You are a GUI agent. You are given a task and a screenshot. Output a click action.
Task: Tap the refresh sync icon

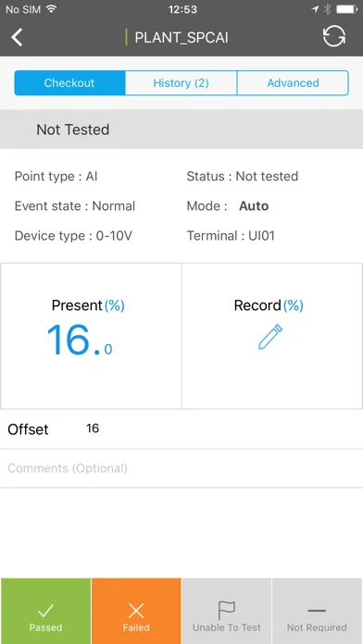[x=333, y=37]
